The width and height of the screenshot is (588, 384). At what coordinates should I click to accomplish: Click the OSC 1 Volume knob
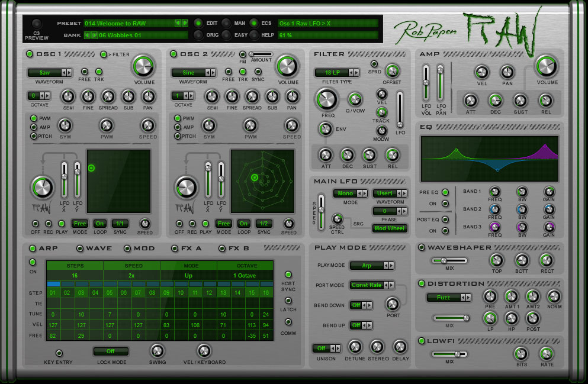142,65
